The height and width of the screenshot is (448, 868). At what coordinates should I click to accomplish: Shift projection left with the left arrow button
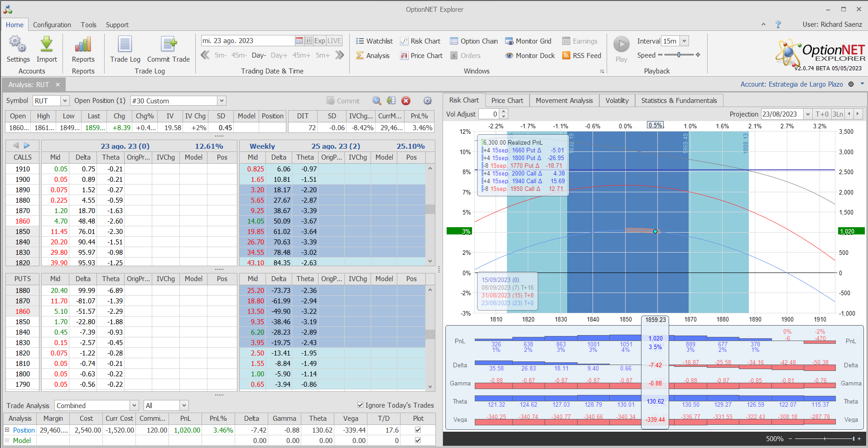pyautogui.click(x=849, y=114)
